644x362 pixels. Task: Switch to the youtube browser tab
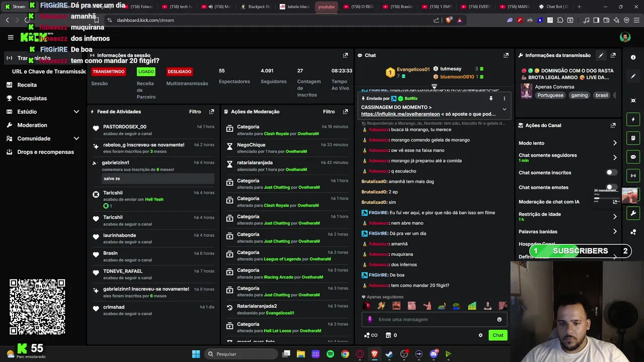pyautogui.click(x=326, y=7)
